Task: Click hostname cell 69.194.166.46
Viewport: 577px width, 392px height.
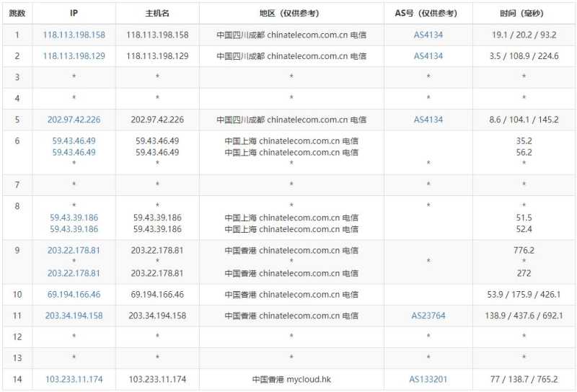Action: [x=157, y=294]
